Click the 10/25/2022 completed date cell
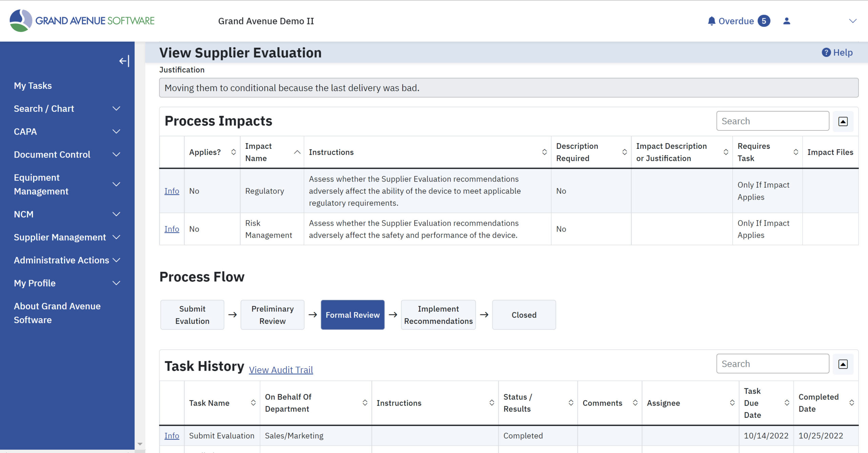 [826, 436]
